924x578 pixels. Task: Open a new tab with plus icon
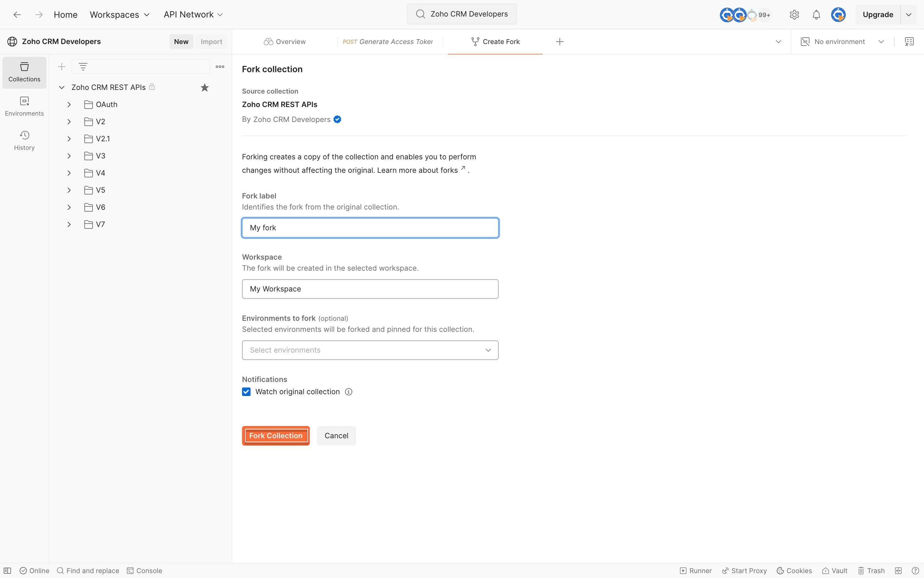coord(560,42)
